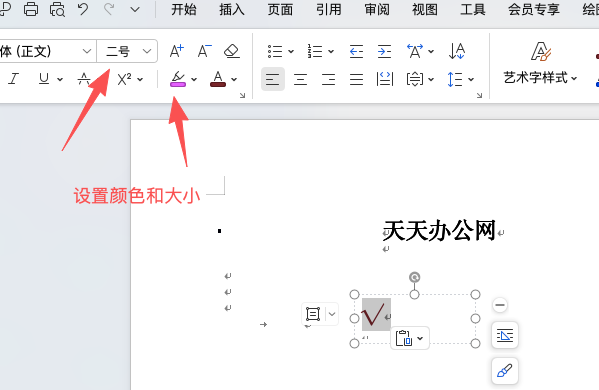Apply the purple text highlight color
599x390 pixels.
[178, 79]
